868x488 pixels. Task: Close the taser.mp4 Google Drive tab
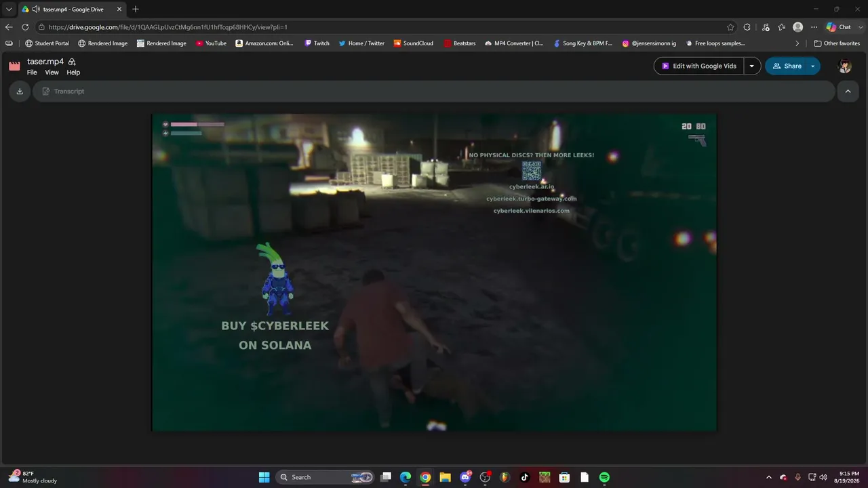tap(119, 9)
